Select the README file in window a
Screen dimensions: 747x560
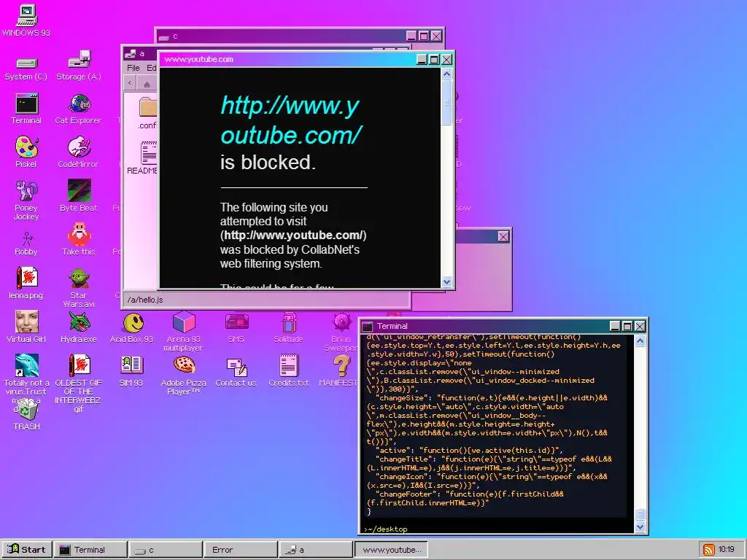click(x=143, y=157)
